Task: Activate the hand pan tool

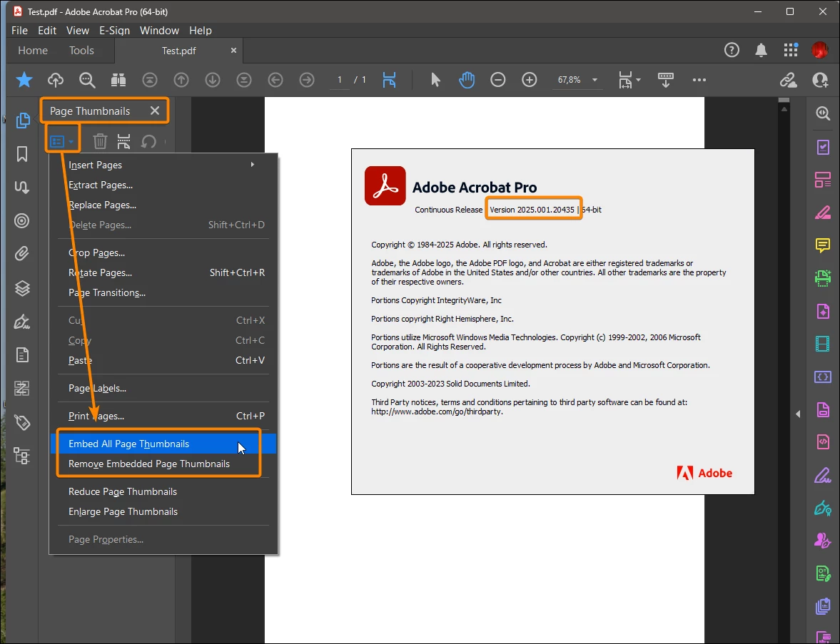Action: (x=467, y=80)
